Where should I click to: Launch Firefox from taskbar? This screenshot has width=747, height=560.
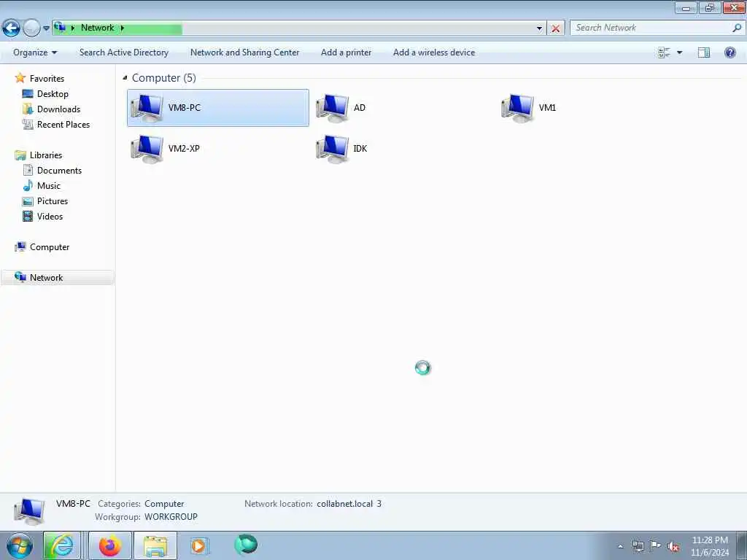pyautogui.click(x=110, y=545)
